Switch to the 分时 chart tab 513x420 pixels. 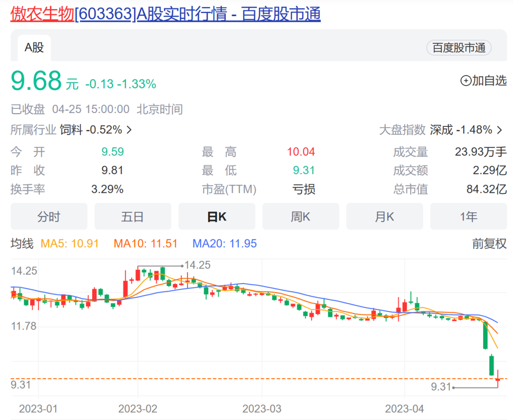[49, 216]
